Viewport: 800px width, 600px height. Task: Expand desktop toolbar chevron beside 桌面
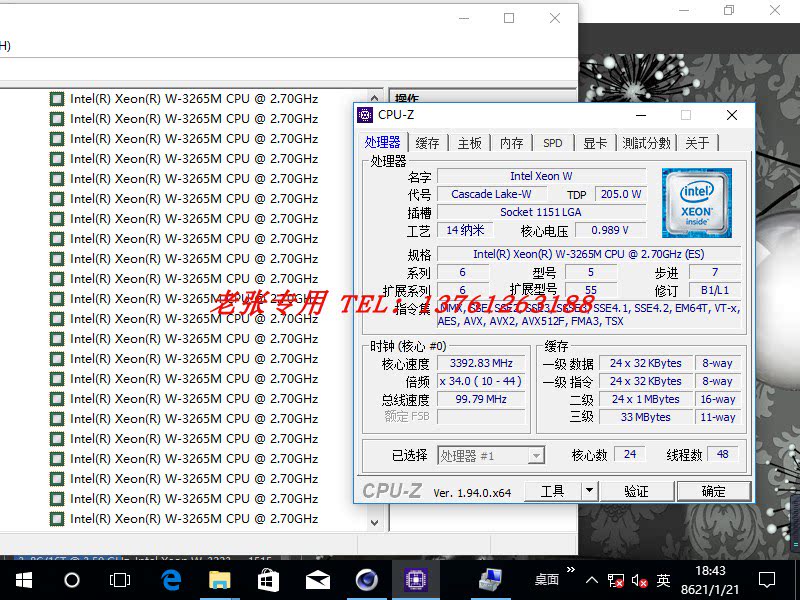(x=570, y=569)
